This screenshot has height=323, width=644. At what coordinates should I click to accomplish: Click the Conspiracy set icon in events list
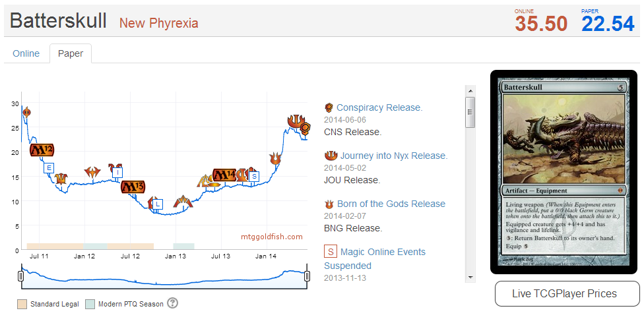click(329, 108)
